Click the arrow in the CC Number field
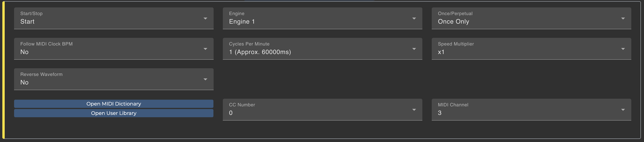This screenshot has height=142, width=644. point(414,110)
